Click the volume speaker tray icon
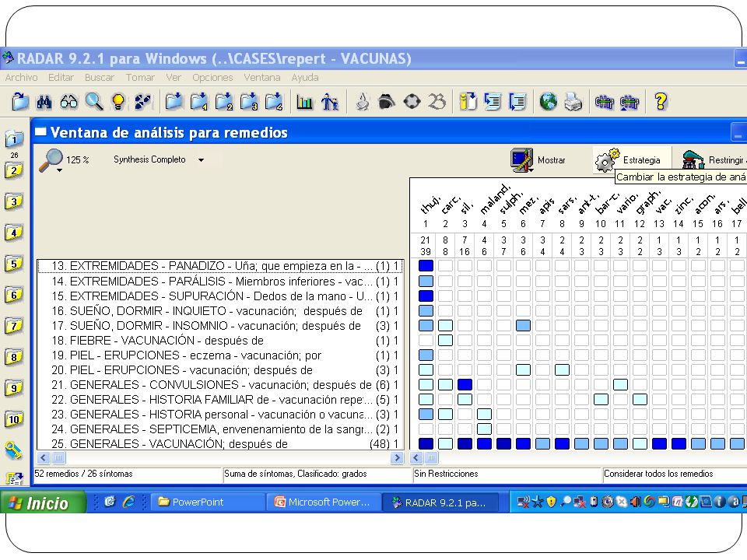This screenshot has width=747, height=560. tap(635, 502)
